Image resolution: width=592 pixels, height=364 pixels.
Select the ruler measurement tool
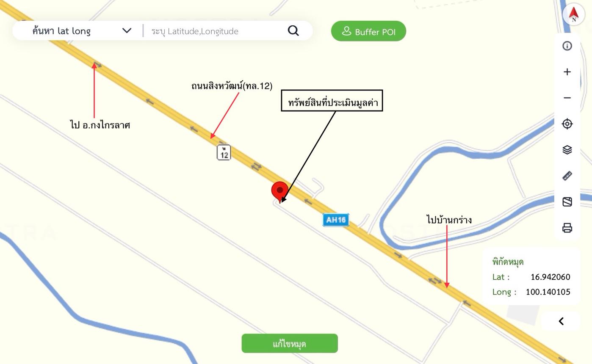[567, 176]
